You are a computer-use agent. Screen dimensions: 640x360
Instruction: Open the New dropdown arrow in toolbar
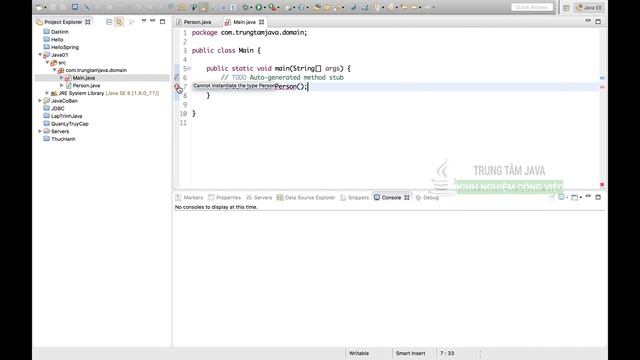click(45, 7)
